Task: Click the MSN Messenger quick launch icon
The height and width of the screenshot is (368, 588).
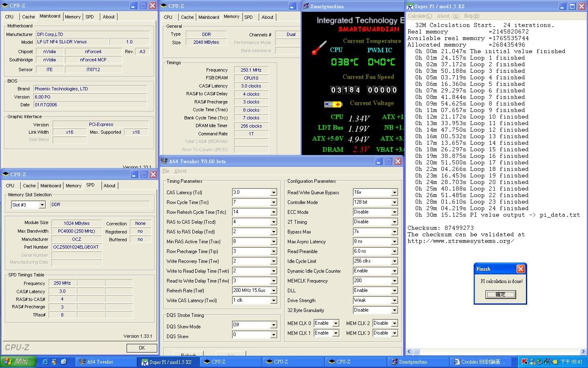Action: coord(54,362)
